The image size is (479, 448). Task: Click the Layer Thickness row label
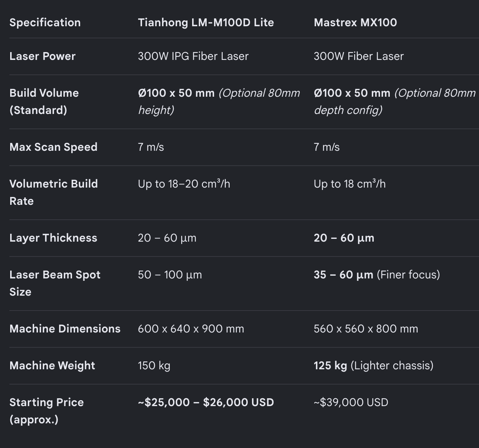[53, 238]
